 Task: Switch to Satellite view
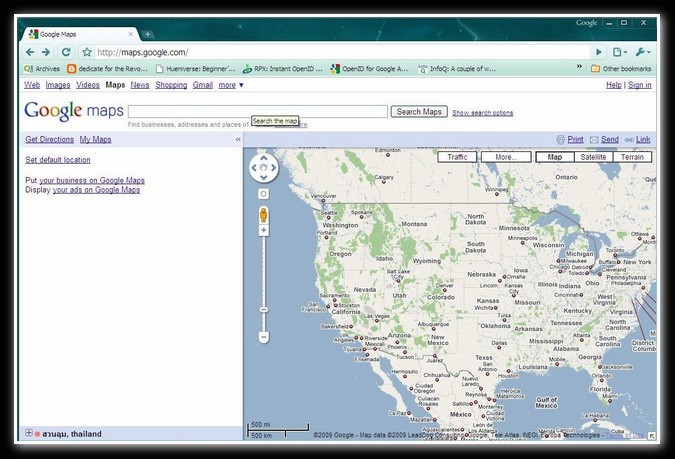pyautogui.click(x=593, y=157)
